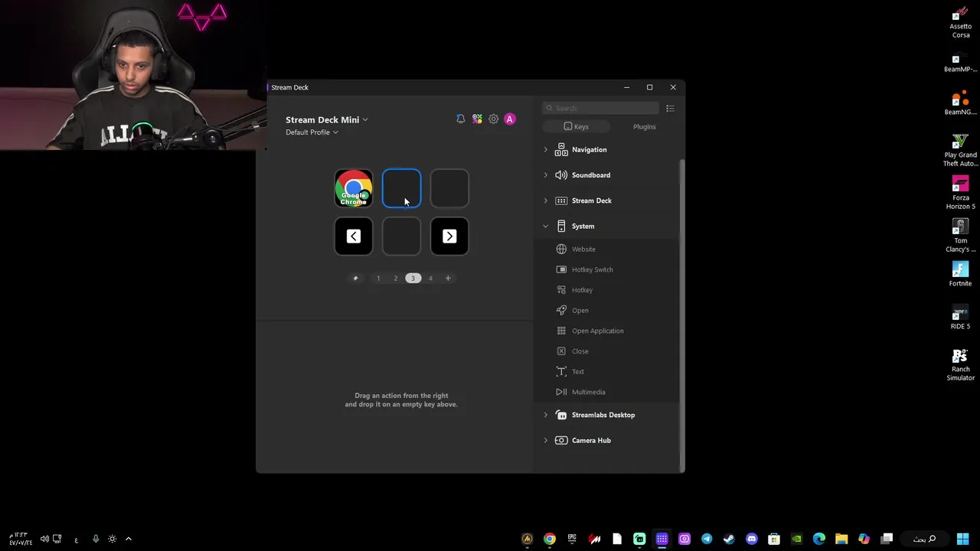Screen dimensions: 980x551
Task: Open the user account avatar
Action: (x=510, y=119)
